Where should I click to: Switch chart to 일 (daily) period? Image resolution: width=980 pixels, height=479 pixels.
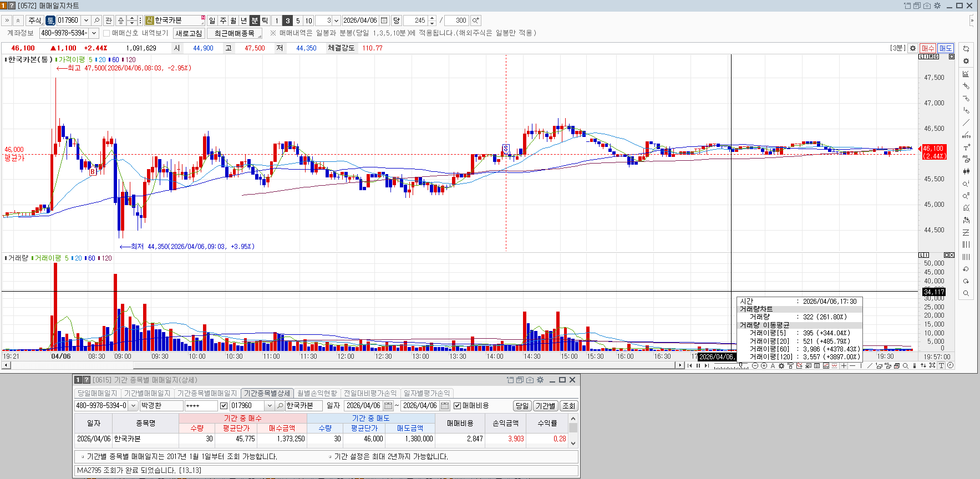[212, 21]
